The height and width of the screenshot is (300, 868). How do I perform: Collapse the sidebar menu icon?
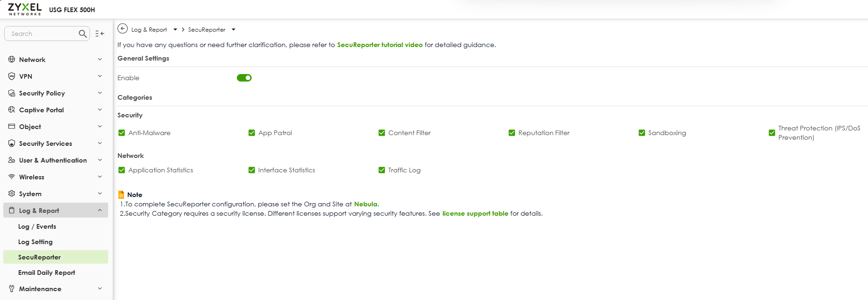coord(100,34)
